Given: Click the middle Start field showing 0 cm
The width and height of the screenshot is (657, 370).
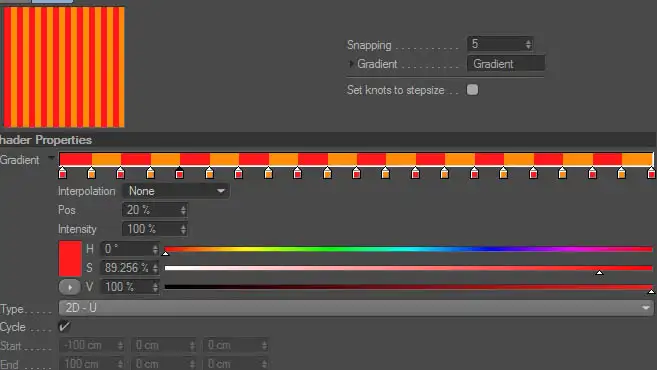Looking at the screenshot, I should click(x=164, y=345).
